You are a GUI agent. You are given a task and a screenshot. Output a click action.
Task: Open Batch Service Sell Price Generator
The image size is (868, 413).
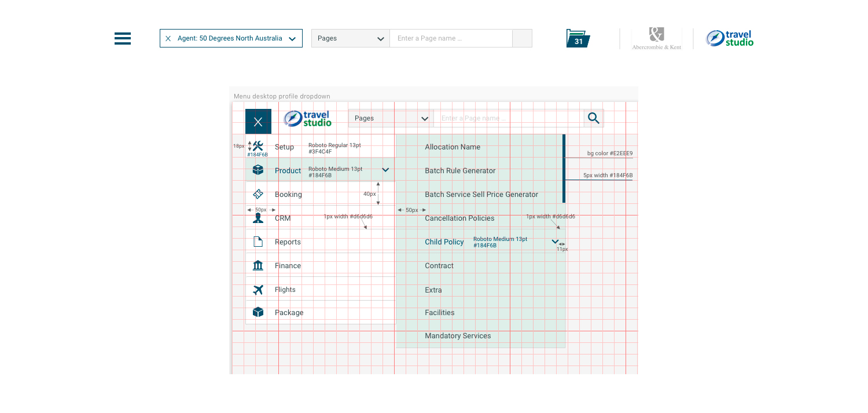coord(481,195)
